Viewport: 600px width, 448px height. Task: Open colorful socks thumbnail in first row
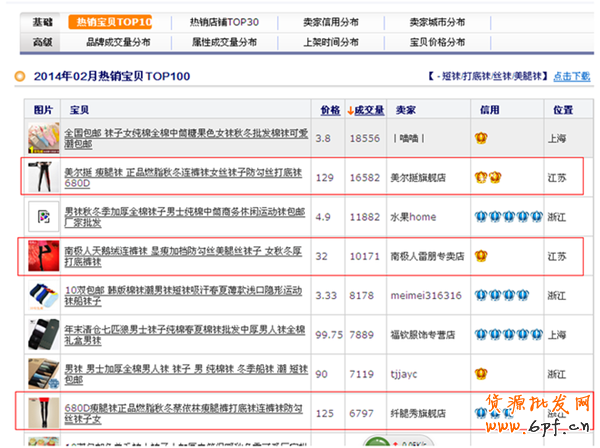pos(43,138)
